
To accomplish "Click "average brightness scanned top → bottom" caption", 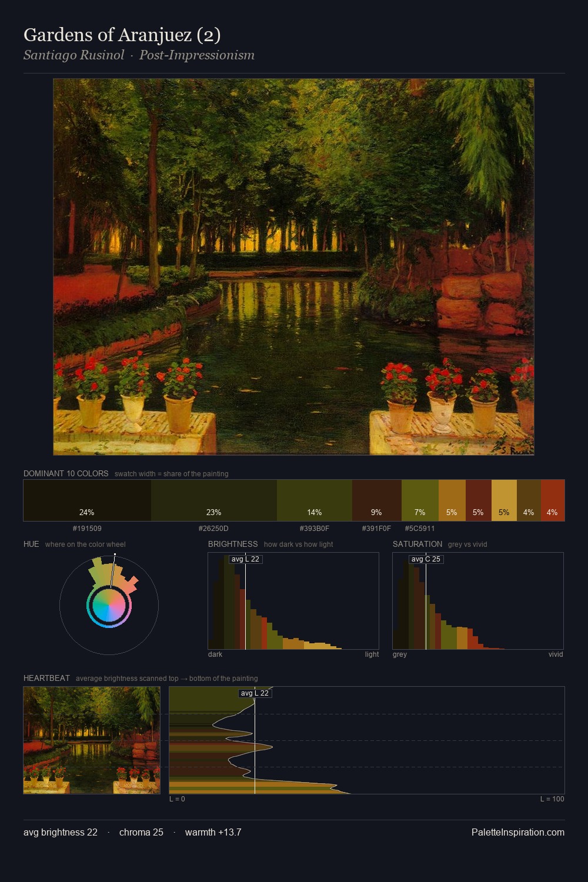I will click(166, 679).
